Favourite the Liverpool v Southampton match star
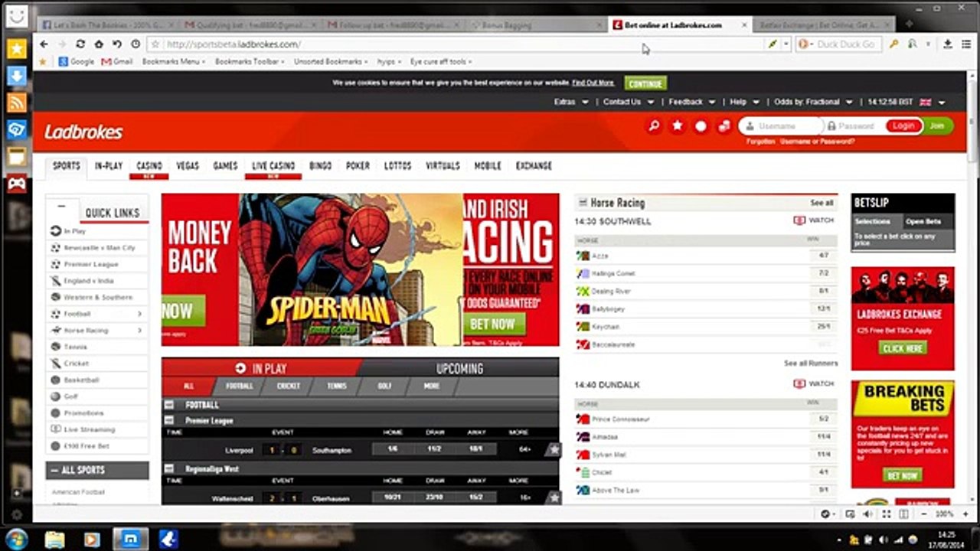Screen dimensions: 980x551 554,450
